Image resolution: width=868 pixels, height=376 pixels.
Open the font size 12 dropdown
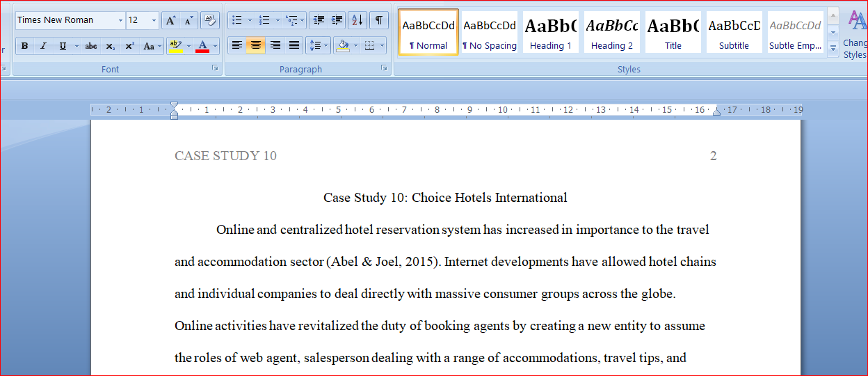154,20
